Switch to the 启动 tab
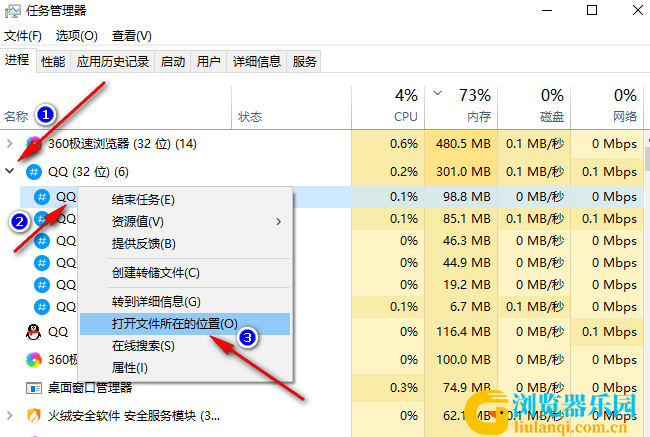 173,62
